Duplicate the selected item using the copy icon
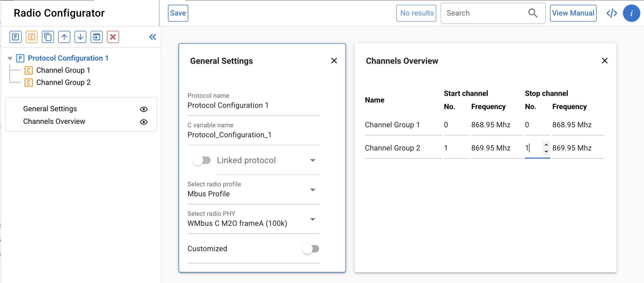644x283 pixels. 48,37
